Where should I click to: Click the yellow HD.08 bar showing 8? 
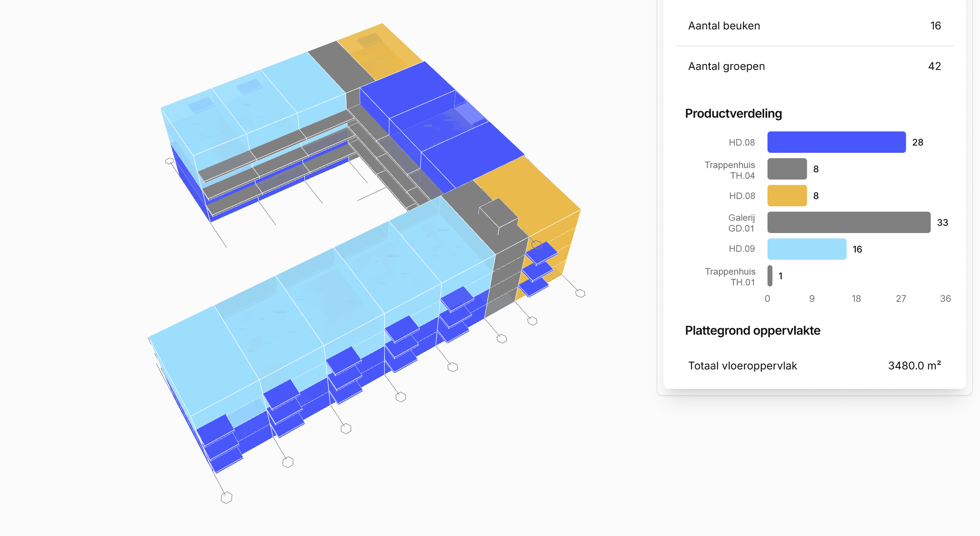point(787,196)
